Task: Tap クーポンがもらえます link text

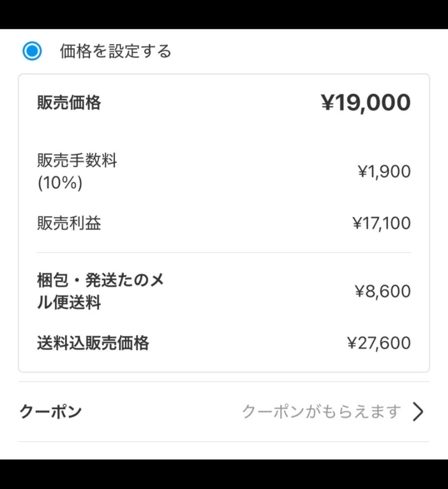Action: (321, 412)
